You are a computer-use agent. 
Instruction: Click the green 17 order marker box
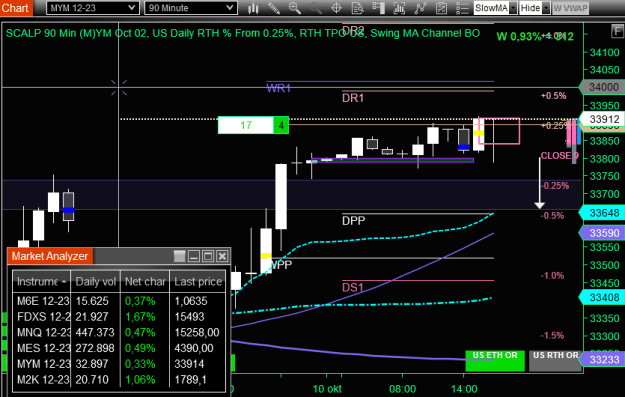click(x=246, y=125)
